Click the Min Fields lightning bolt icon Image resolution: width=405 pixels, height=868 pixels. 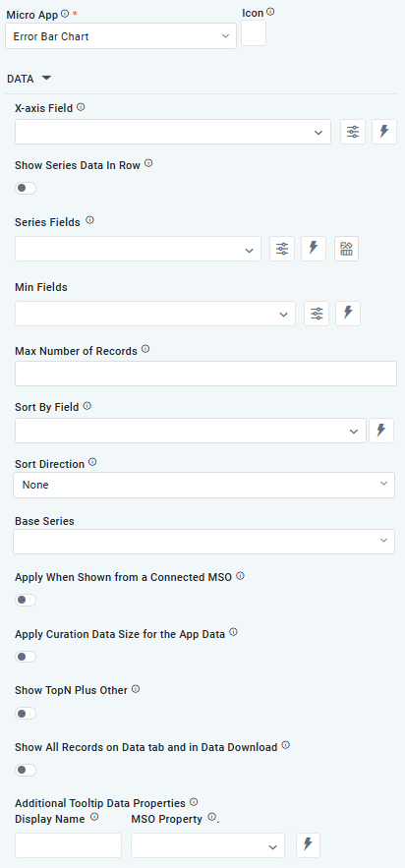click(348, 314)
